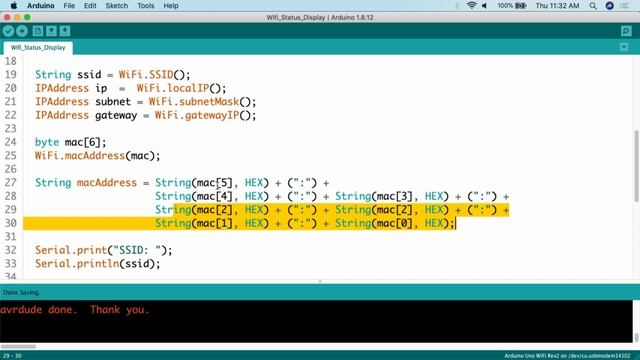Click 'byte mac[6];' on line 24
The width and height of the screenshot is (640, 360).
71,142
